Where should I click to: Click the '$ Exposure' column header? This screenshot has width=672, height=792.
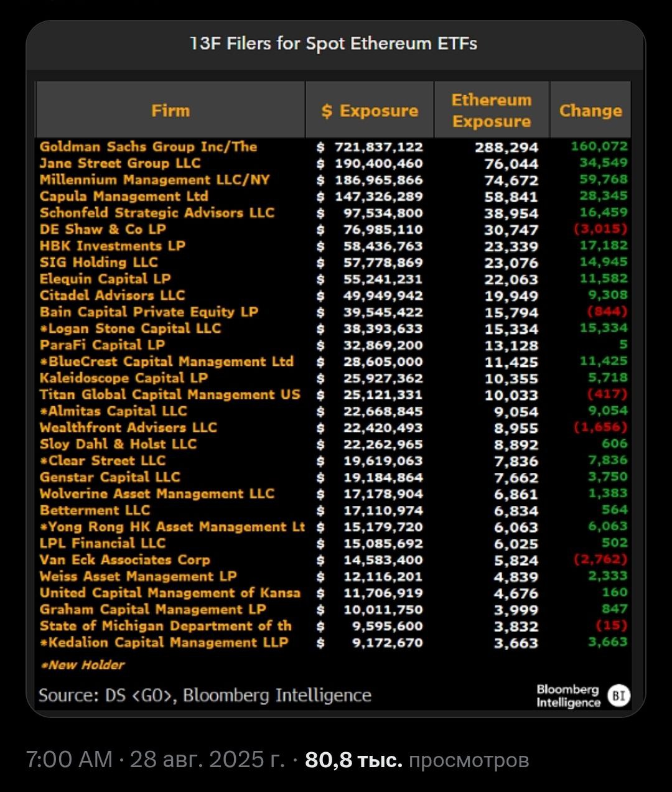tap(370, 111)
